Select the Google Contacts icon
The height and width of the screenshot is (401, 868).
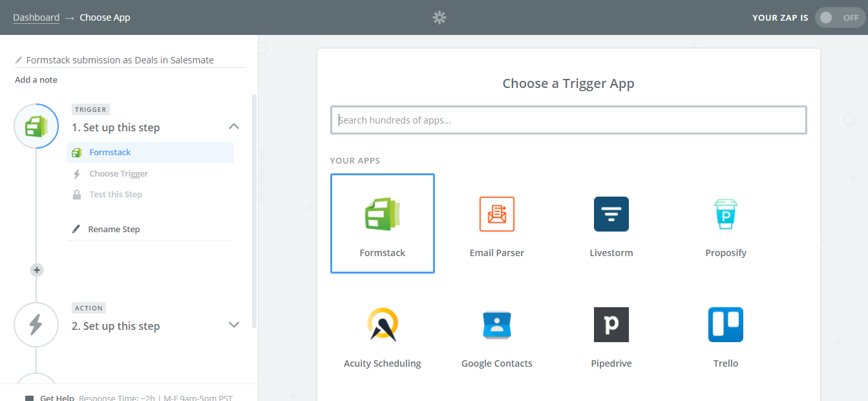pos(497,325)
